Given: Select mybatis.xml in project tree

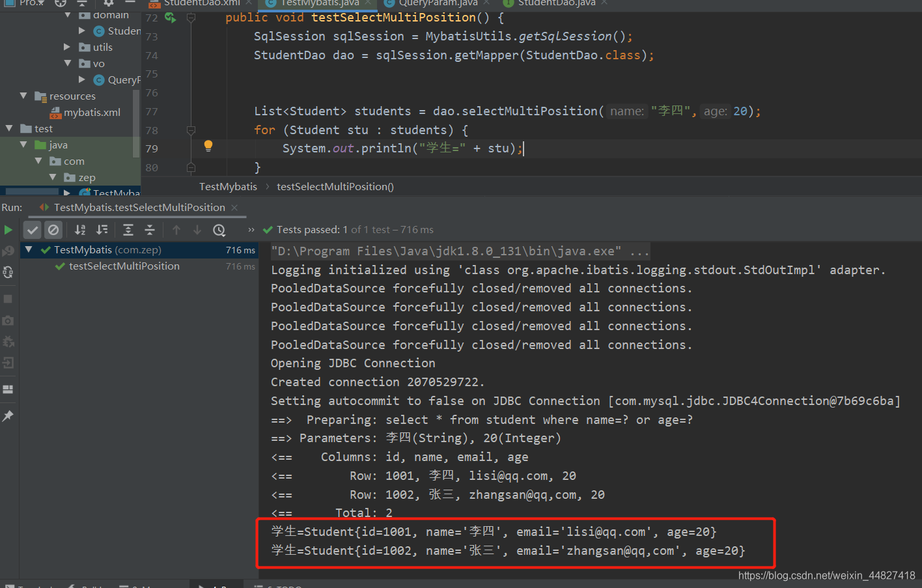Looking at the screenshot, I should [x=92, y=113].
